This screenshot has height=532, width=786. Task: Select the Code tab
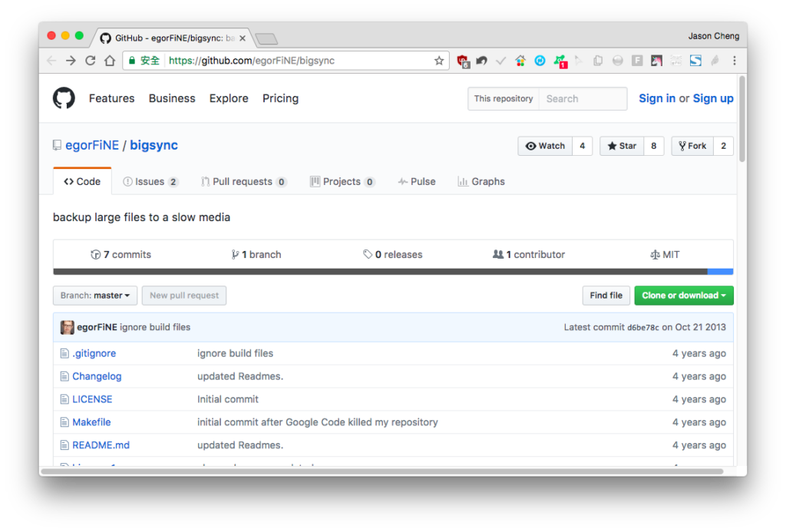coord(82,181)
